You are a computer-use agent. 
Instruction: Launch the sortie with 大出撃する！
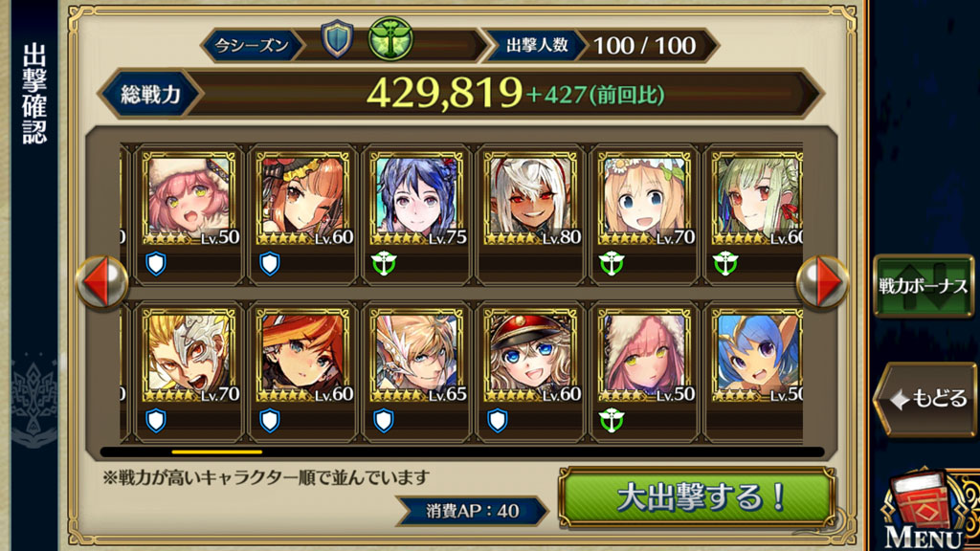click(697, 497)
